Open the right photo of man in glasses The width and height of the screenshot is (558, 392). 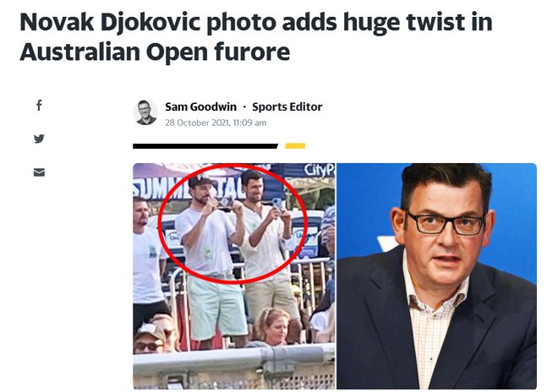(x=436, y=276)
